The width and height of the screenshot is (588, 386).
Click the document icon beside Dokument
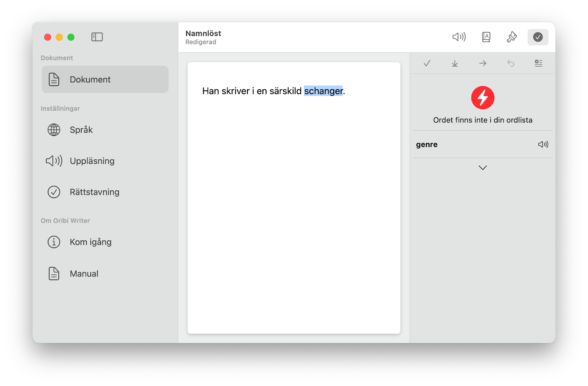pyautogui.click(x=54, y=79)
